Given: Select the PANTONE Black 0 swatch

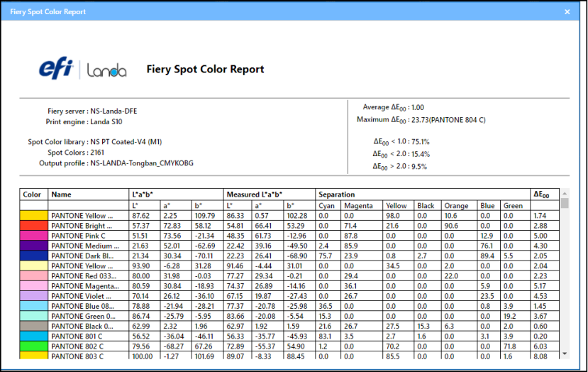Looking at the screenshot, I should (x=33, y=326).
